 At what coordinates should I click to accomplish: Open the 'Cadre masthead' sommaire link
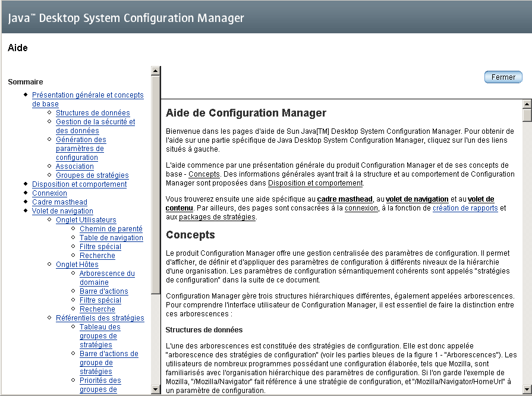(59, 202)
